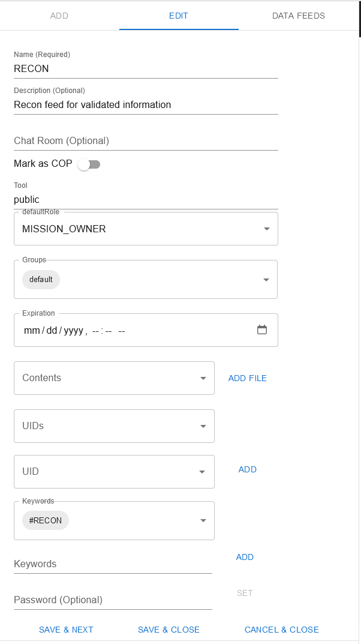Switch to the DATA FEEDS tab
Viewport: 361px width, 644px height.
pyautogui.click(x=298, y=16)
